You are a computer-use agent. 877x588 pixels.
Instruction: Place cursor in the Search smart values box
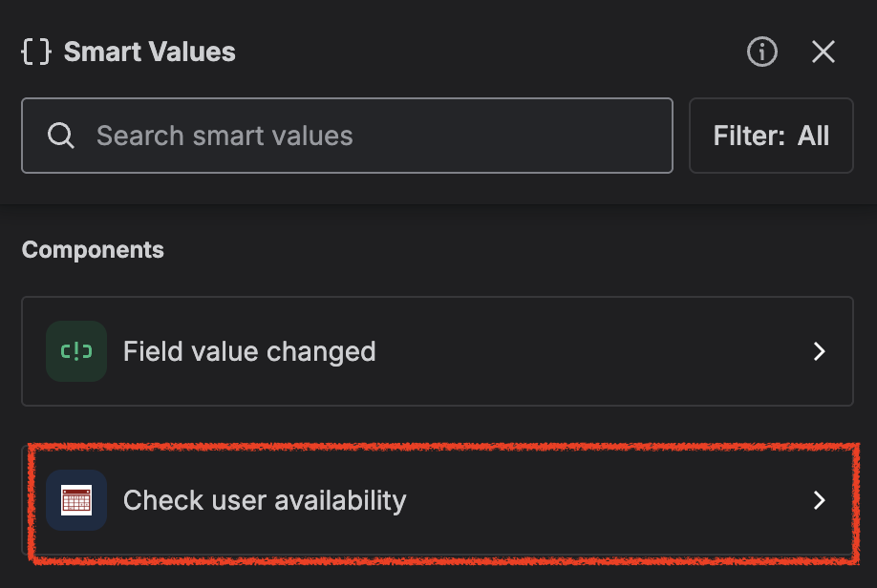click(347, 136)
